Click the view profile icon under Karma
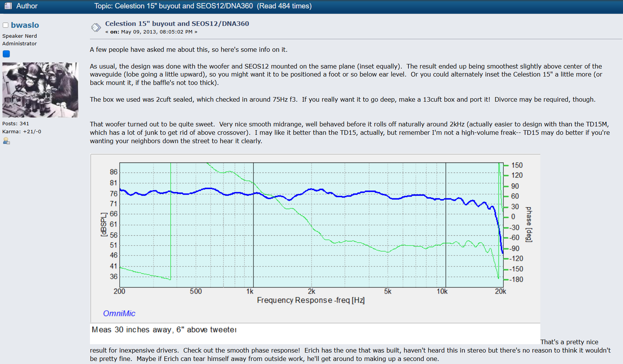The height and width of the screenshot is (364, 623). coord(6,141)
